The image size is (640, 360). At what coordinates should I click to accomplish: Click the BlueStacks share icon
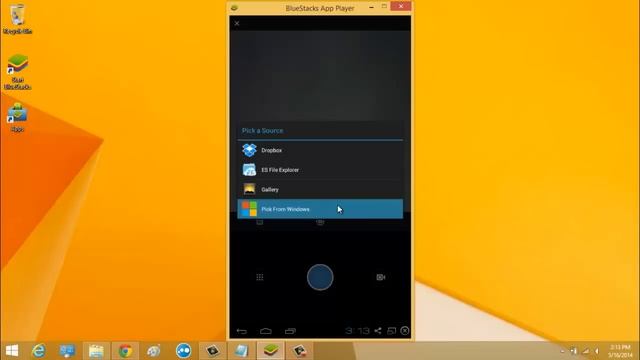[x=378, y=331]
